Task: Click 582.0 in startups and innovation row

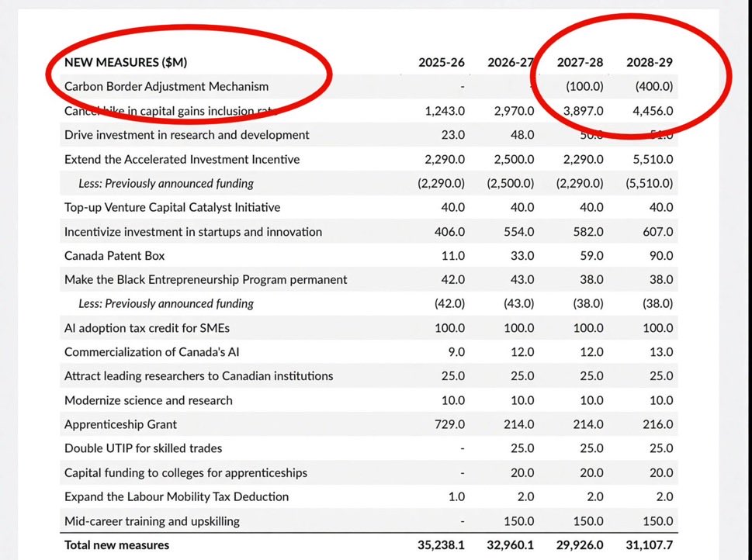Action: [588, 232]
